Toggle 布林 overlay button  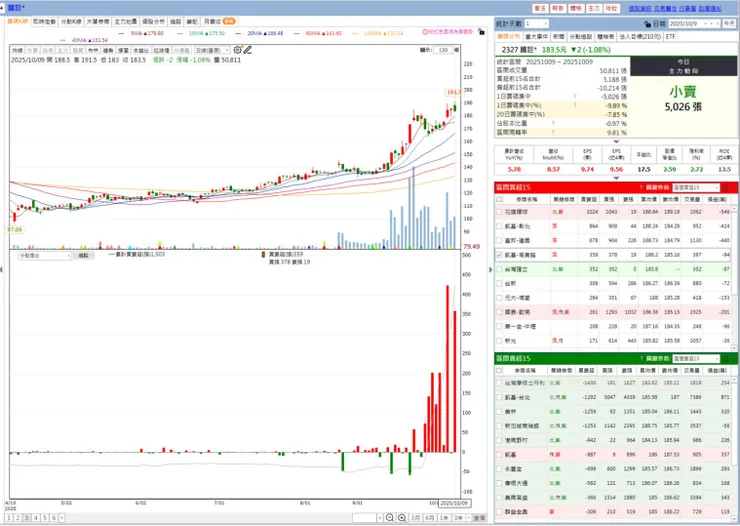(x=93, y=50)
